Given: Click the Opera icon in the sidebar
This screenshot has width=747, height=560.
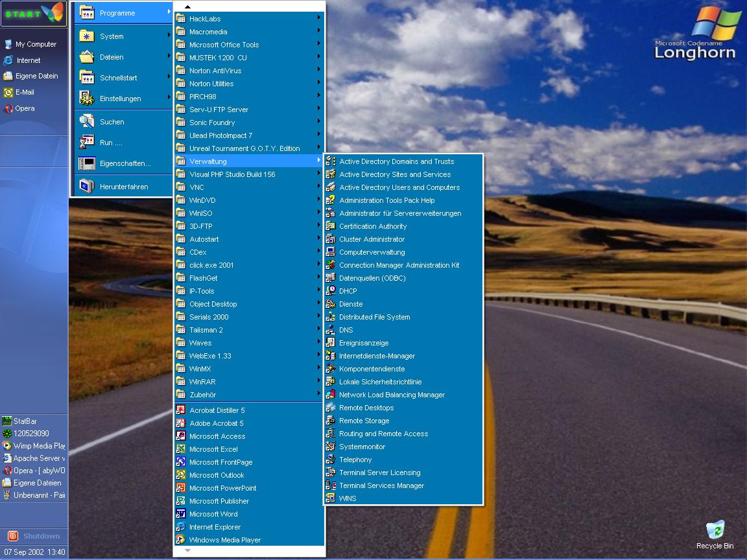Looking at the screenshot, I should [8, 109].
